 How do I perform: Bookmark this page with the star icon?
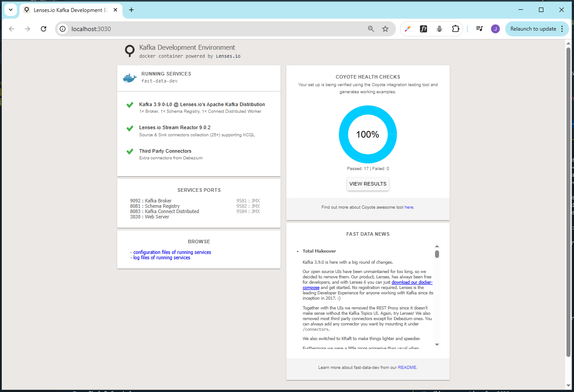385,29
